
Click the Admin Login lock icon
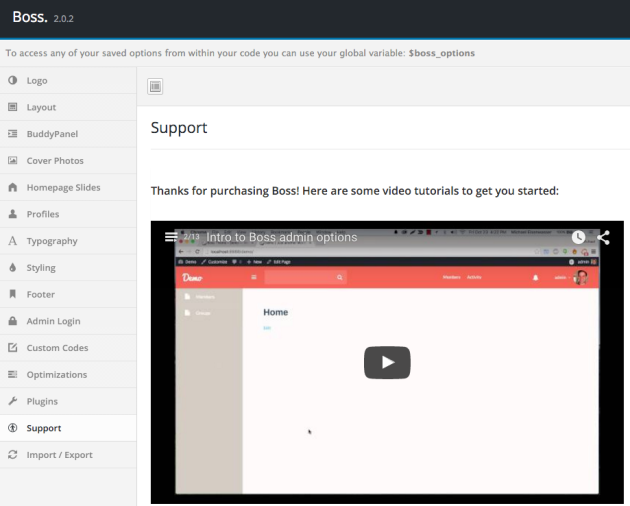tap(13, 321)
